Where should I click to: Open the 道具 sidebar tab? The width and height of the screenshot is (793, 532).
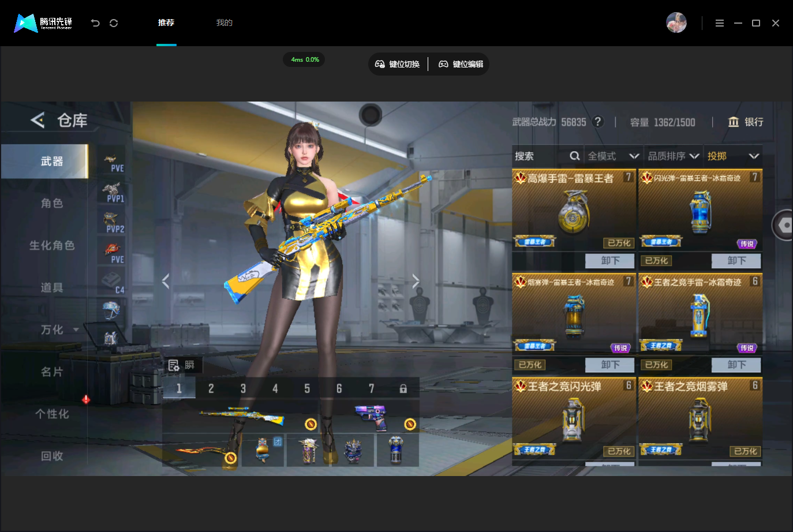click(52, 287)
